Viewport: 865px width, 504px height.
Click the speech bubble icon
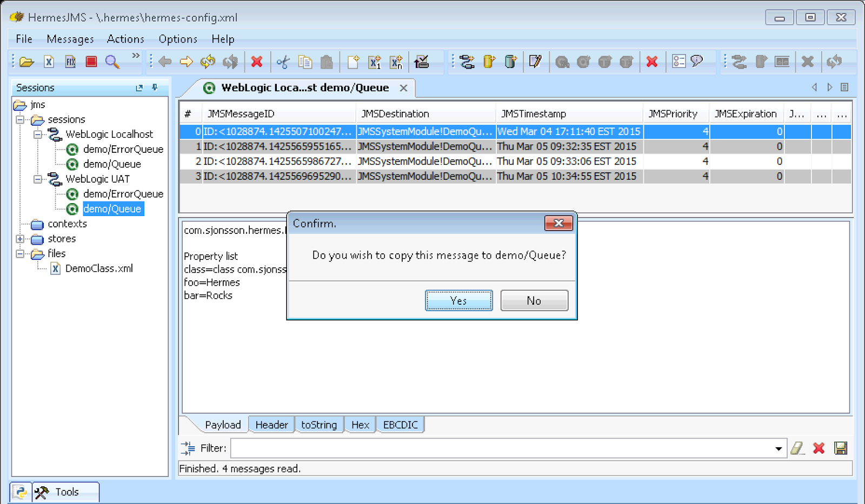(x=697, y=61)
